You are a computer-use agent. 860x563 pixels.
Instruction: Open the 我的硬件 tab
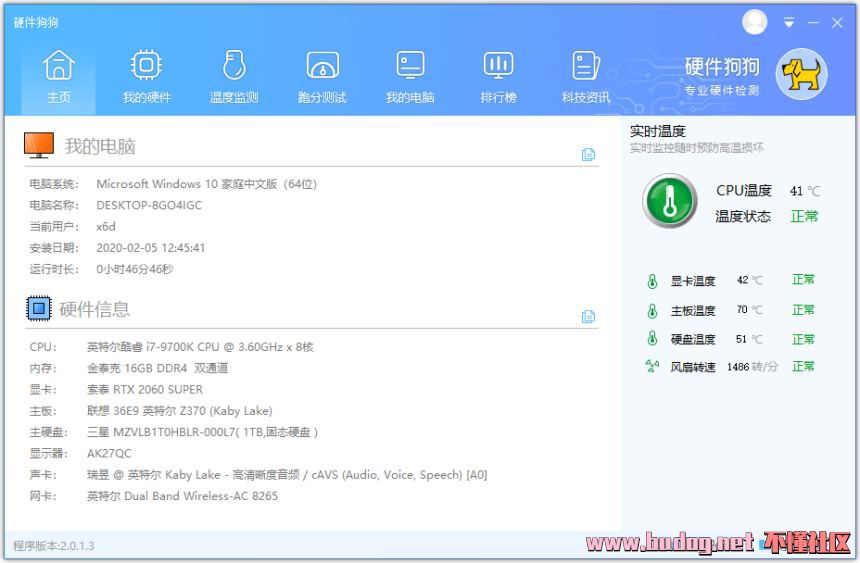click(146, 77)
